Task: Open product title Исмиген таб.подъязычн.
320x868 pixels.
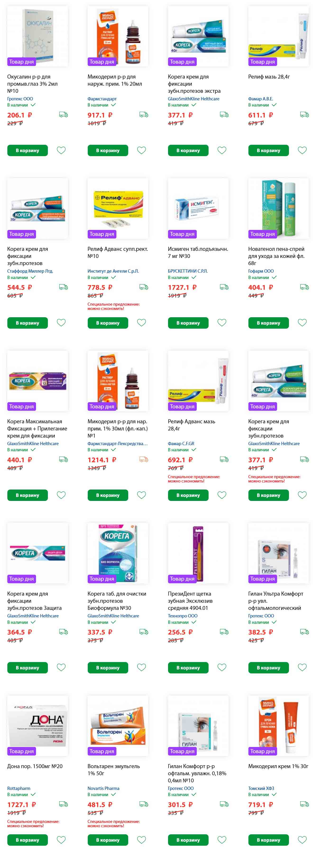Action: [198, 252]
